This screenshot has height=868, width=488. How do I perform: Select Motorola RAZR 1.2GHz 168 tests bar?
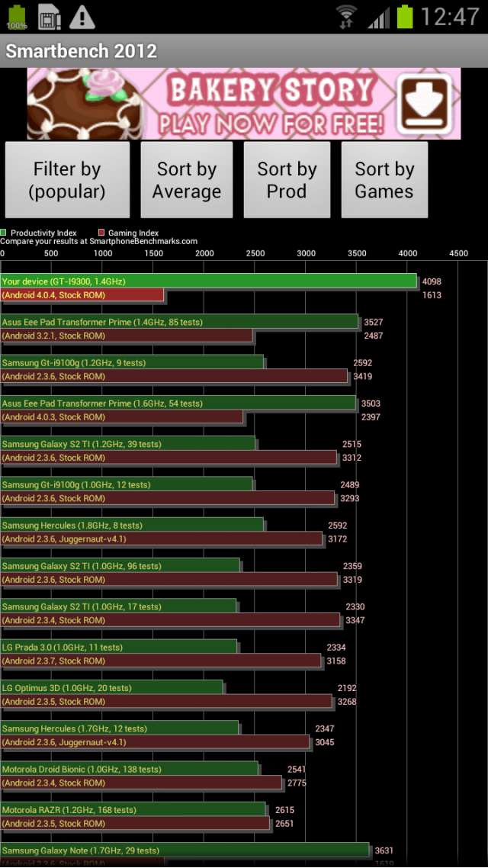point(133,810)
